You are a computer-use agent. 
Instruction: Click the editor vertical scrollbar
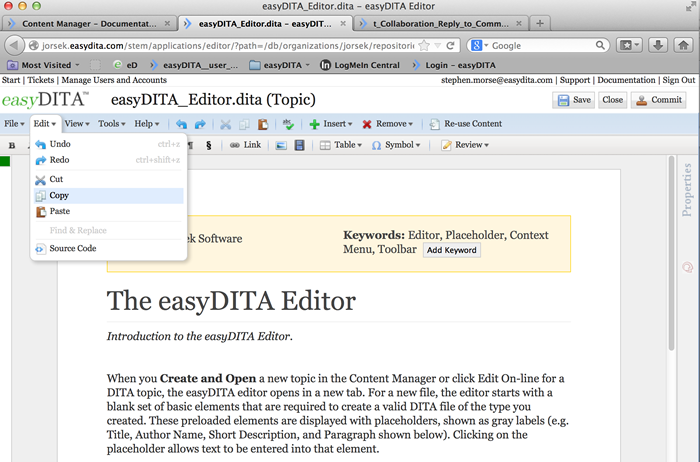[671, 253]
